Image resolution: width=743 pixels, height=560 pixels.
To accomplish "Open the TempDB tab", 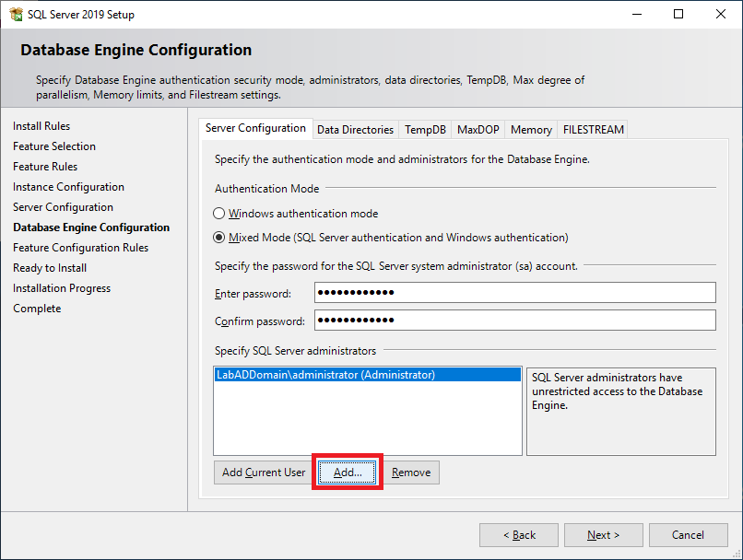I will [x=425, y=130].
